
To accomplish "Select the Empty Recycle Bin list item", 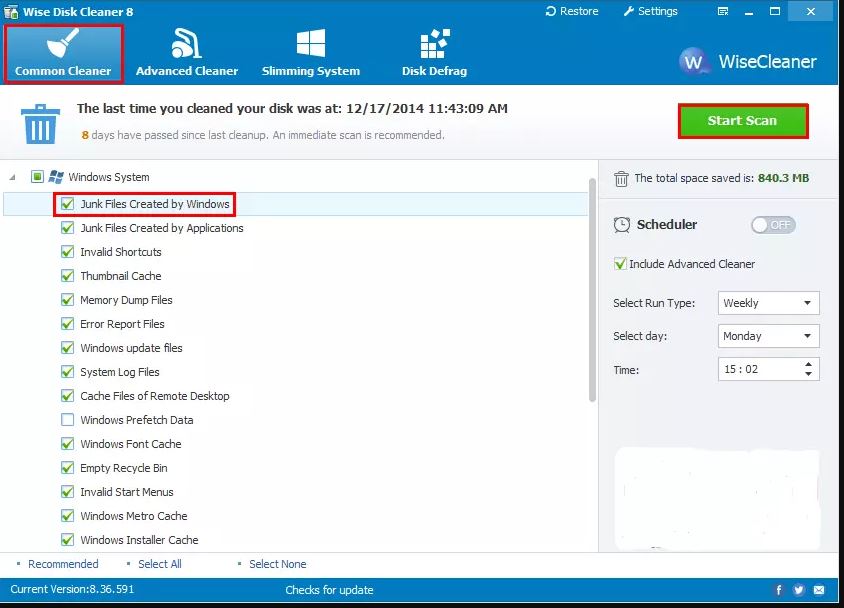I will [123, 467].
